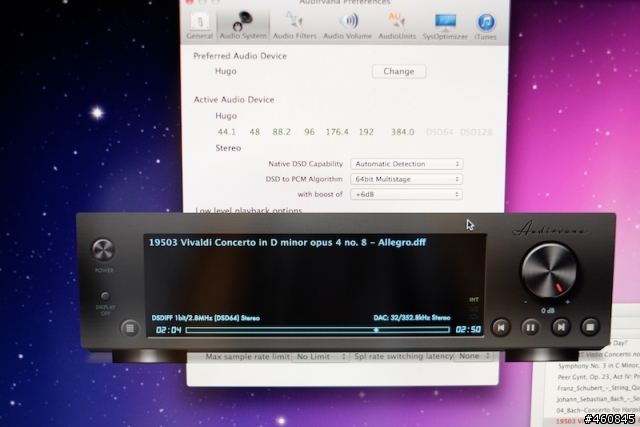
Task: Open the DSD to PCM Algorithm dropdown
Action: [x=407, y=179]
